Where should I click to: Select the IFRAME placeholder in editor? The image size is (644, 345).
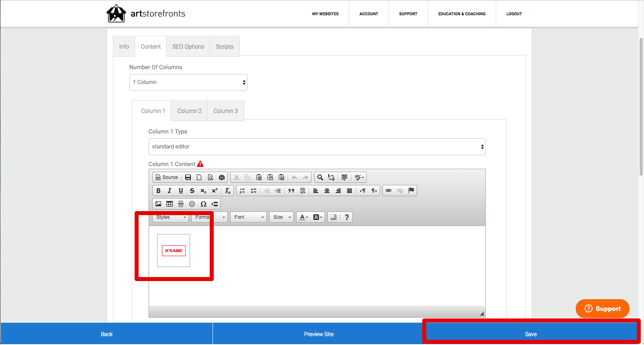coord(174,251)
